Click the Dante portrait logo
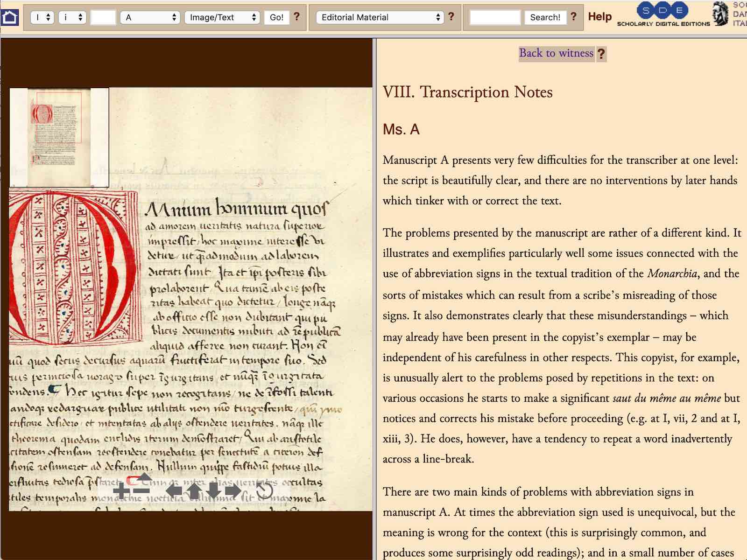 pyautogui.click(x=720, y=13)
